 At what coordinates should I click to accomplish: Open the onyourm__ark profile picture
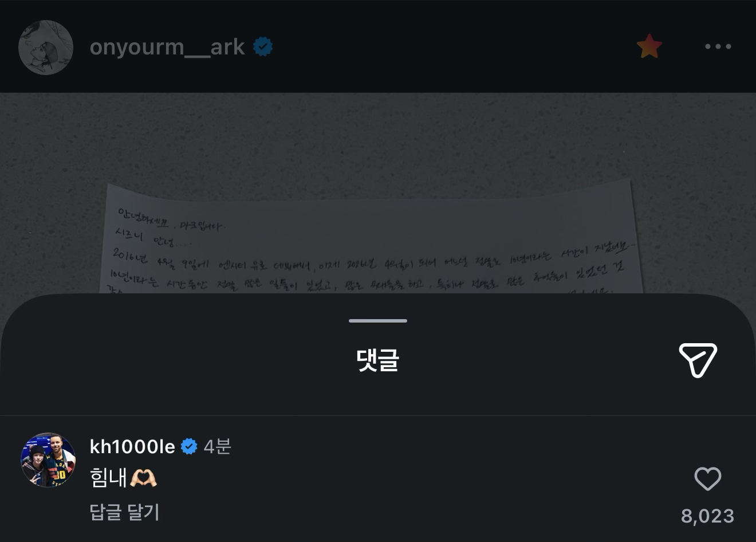(46, 47)
